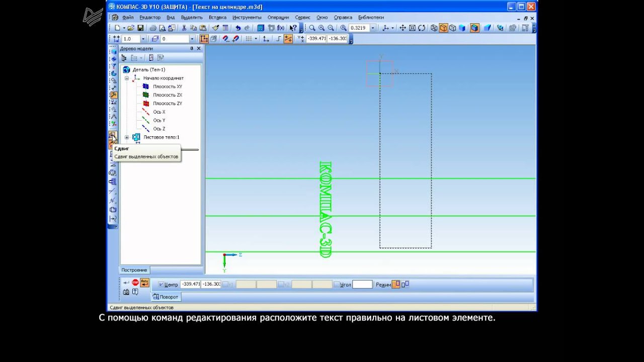The image size is (644, 362).
Task: Open the grid settings dropdown arrow
Action: [x=256, y=39]
